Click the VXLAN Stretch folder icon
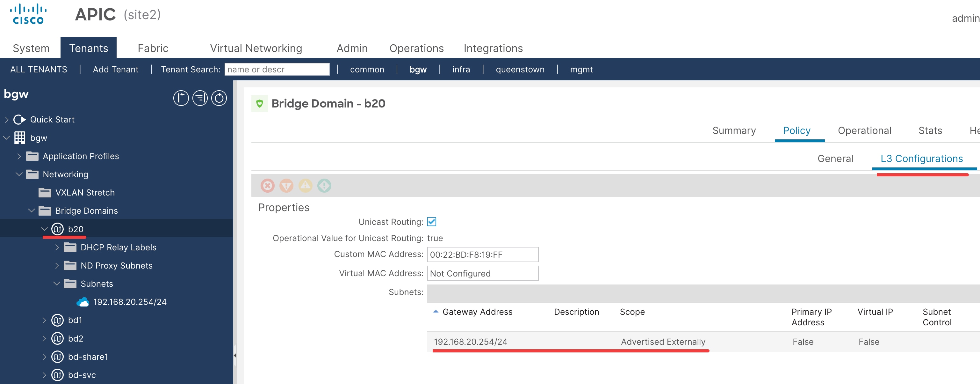This screenshot has height=384, width=980. 45,193
